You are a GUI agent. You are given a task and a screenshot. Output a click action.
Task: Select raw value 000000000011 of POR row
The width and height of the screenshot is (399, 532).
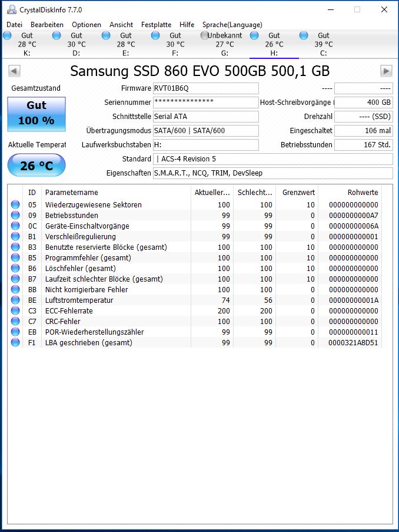(353, 332)
